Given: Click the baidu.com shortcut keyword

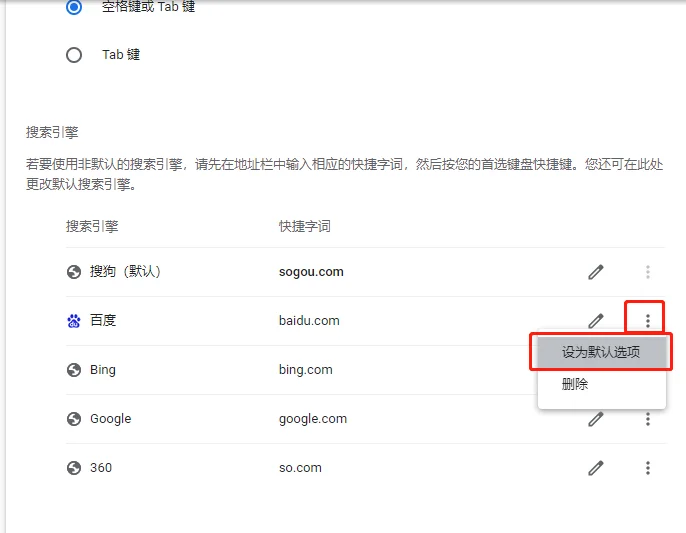Looking at the screenshot, I should (309, 321).
